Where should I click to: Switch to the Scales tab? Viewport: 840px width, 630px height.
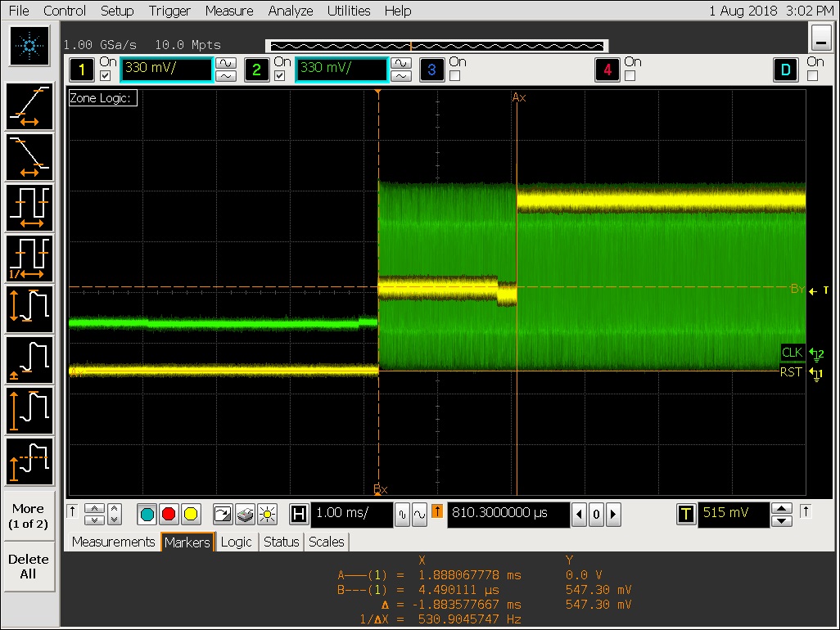[x=326, y=542]
